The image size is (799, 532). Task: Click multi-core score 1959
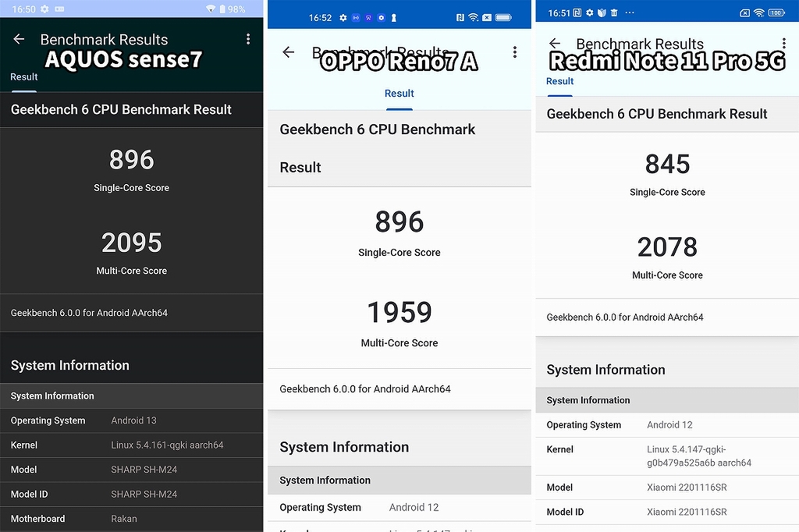tap(399, 312)
